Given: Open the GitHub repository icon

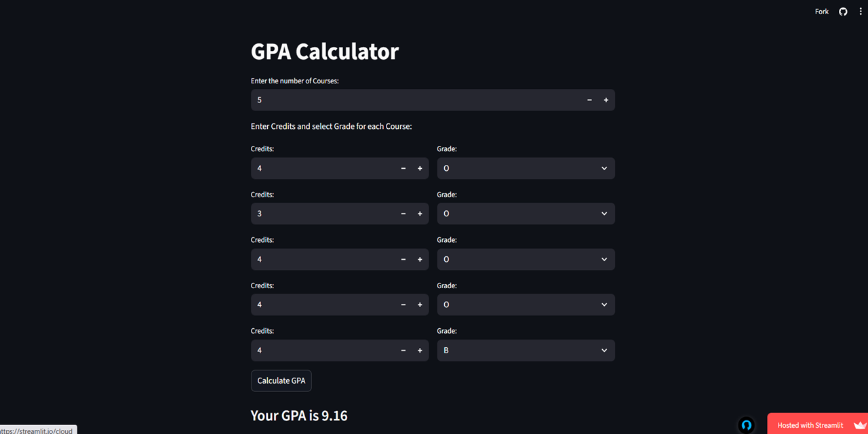Looking at the screenshot, I should point(843,12).
